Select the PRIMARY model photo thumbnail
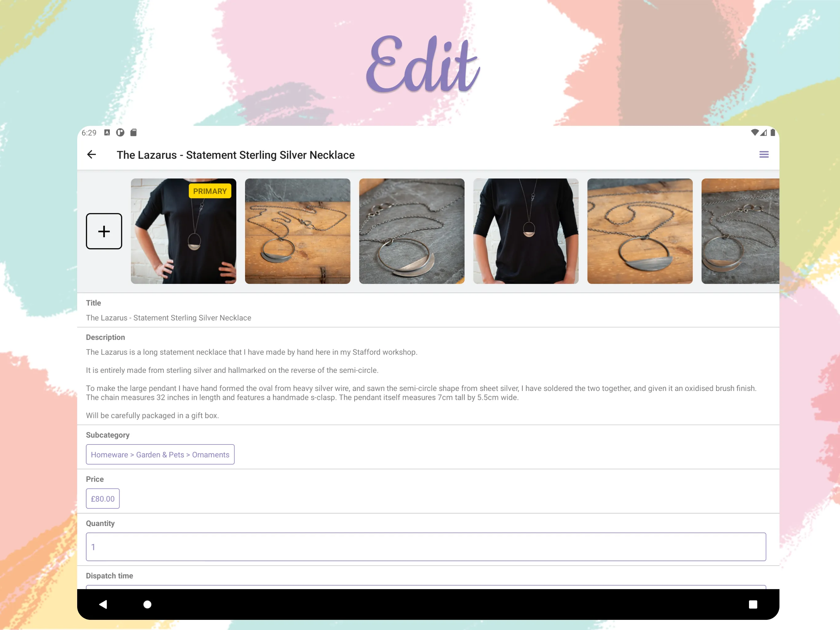The image size is (840, 630). point(184,231)
